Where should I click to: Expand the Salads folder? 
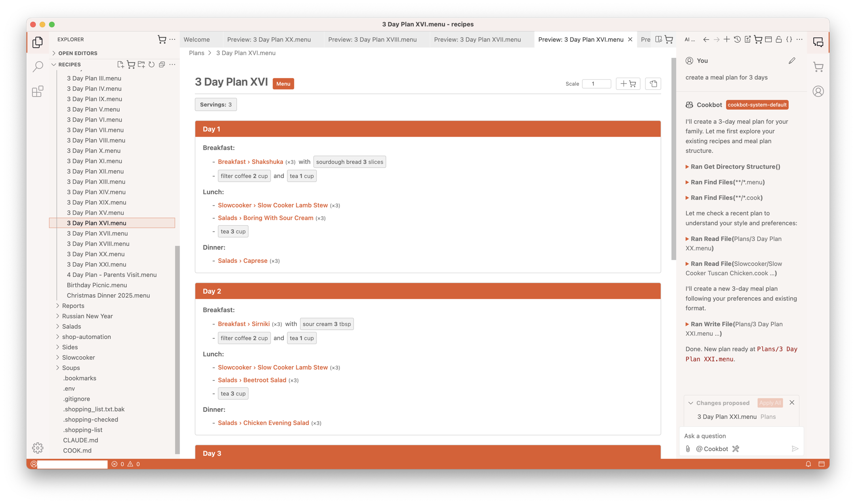pos(71,326)
